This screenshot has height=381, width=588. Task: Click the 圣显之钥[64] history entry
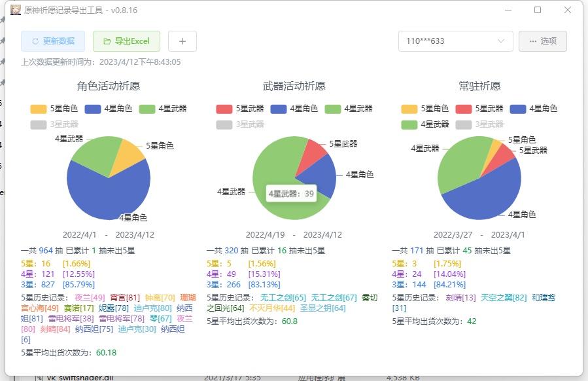tap(322, 308)
